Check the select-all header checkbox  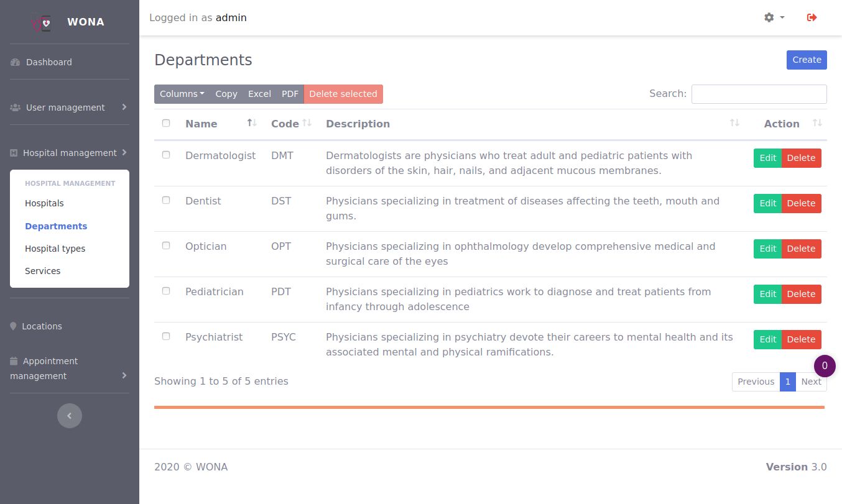tap(166, 123)
